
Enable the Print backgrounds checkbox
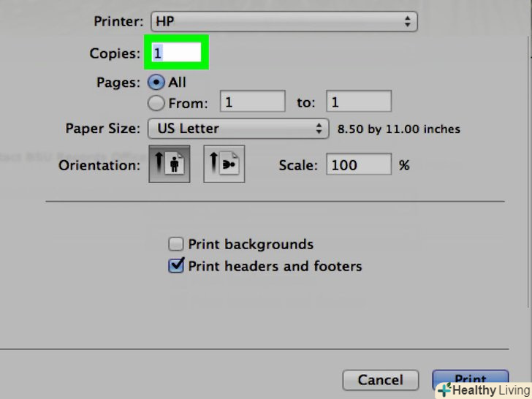[x=176, y=244]
